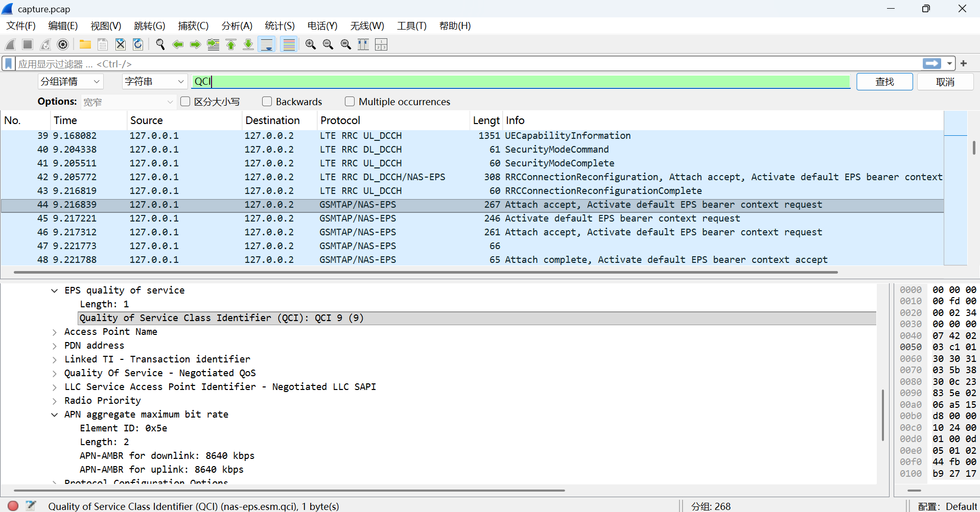Collapse the APN aggregate maximum bit rate node
The height and width of the screenshot is (512, 980).
click(x=55, y=415)
